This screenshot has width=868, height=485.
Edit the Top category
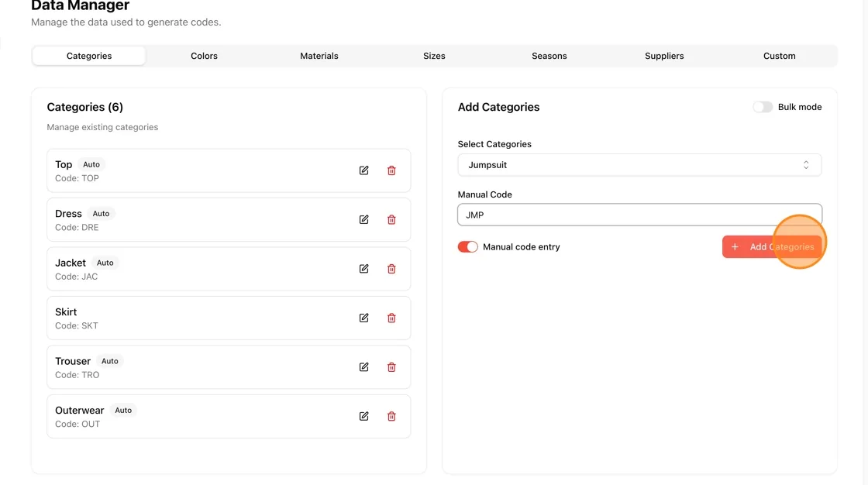[x=363, y=170]
